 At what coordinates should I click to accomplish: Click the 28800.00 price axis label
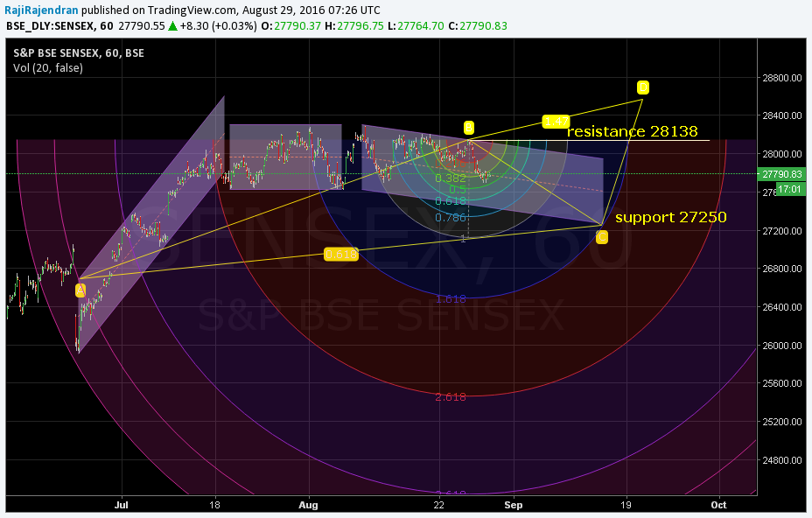782,78
